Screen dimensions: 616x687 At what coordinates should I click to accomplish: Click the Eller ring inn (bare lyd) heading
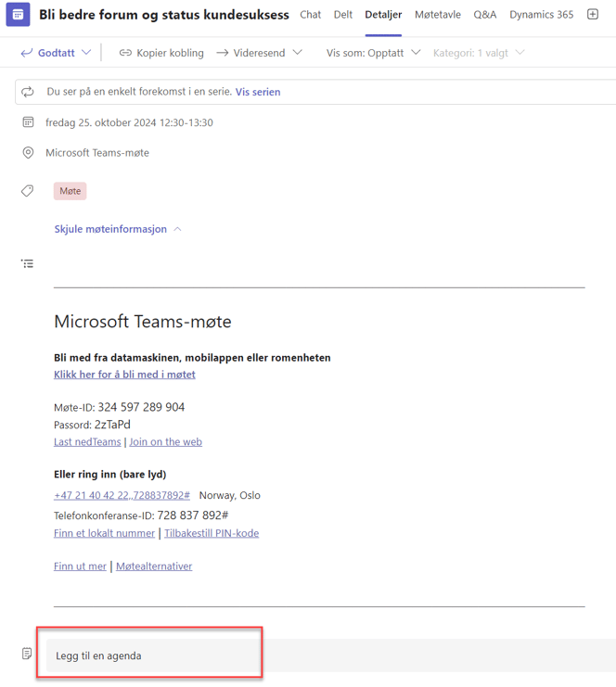tap(110, 474)
